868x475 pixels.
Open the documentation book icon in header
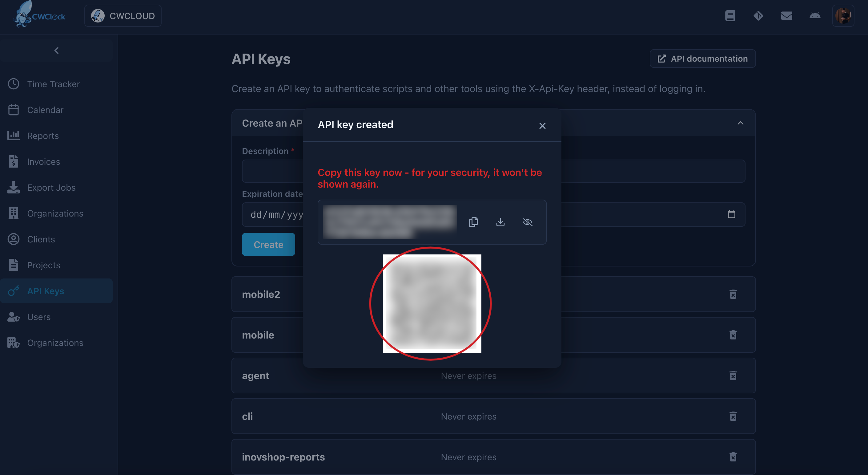click(x=730, y=16)
